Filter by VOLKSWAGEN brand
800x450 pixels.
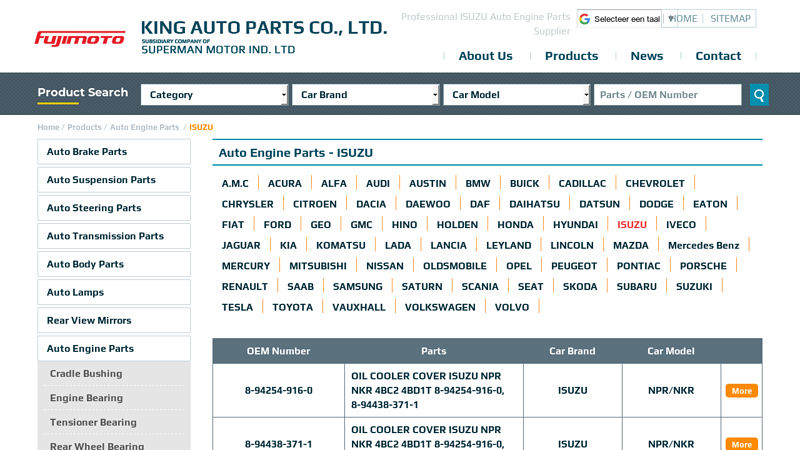[440, 308]
